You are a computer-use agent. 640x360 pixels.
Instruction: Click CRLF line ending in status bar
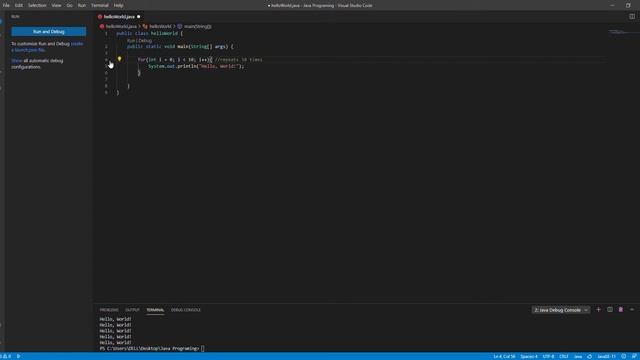click(x=564, y=356)
